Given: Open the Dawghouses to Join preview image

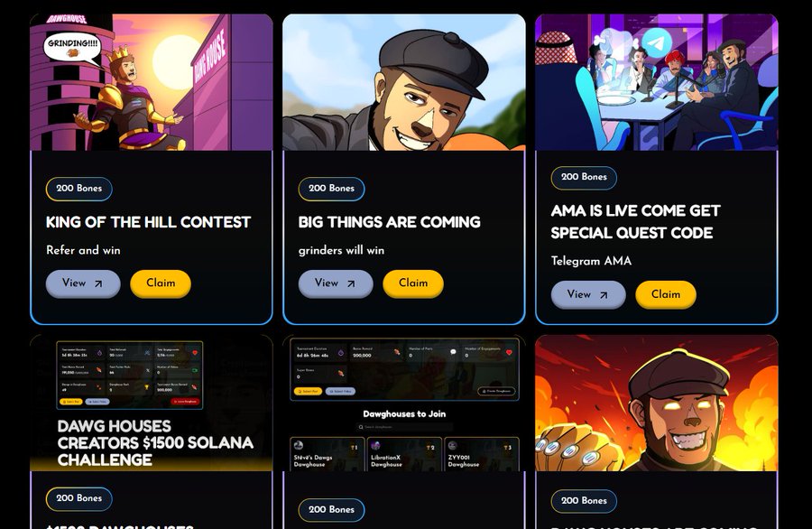Looking at the screenshot, I should [x=404, y=403].
